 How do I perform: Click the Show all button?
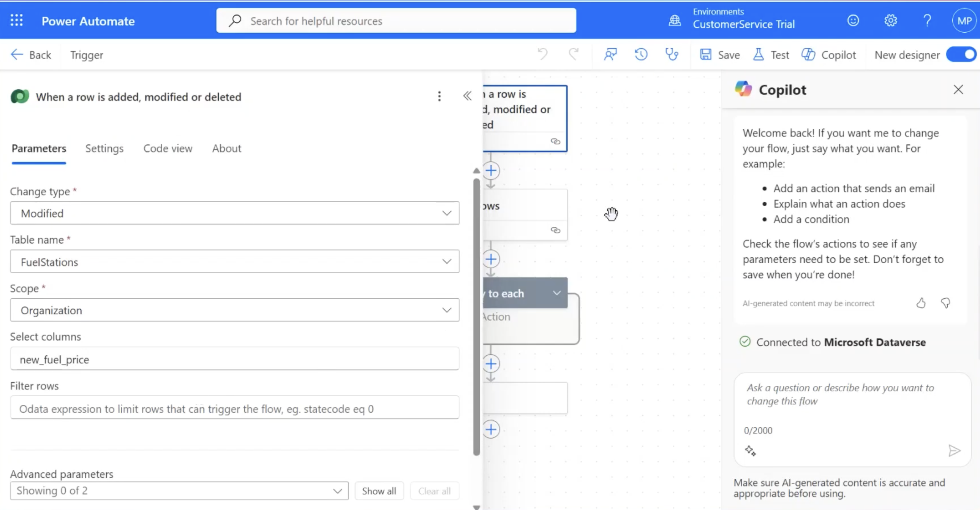pyautogui.click(x=379, y=491)
